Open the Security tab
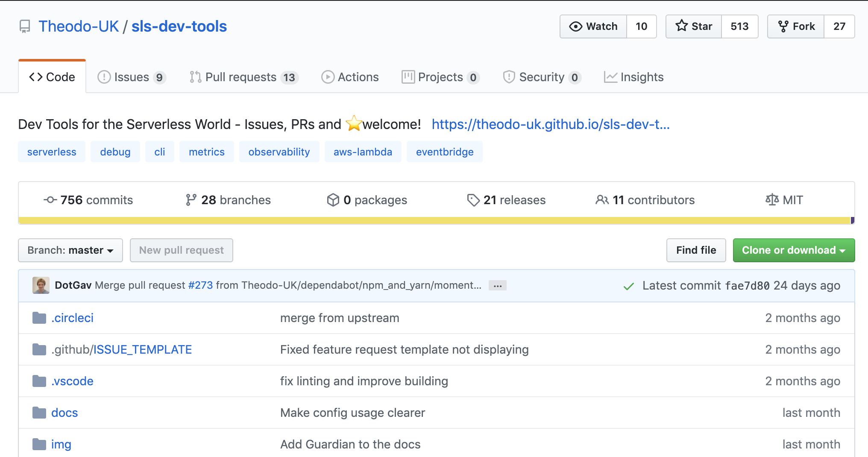Viewport: 868px width, 457px height. click(x=542, y=77)
